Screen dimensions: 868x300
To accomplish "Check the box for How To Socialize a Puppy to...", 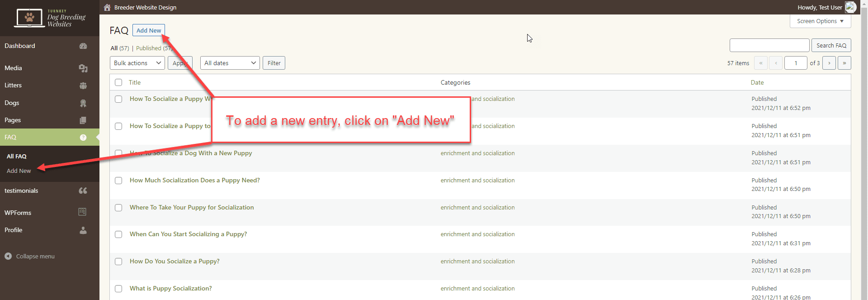I will pos(118,126).
